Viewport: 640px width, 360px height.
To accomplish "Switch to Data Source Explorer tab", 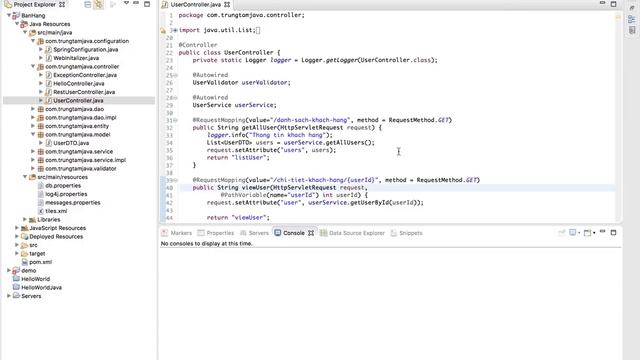I will pyautogui.click(x=353, y=233).
